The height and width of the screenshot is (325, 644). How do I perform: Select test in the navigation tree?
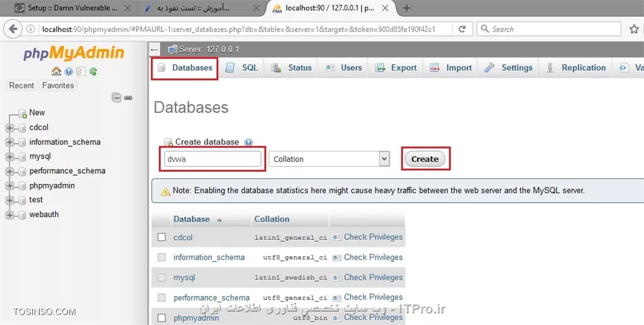point(36,200)
